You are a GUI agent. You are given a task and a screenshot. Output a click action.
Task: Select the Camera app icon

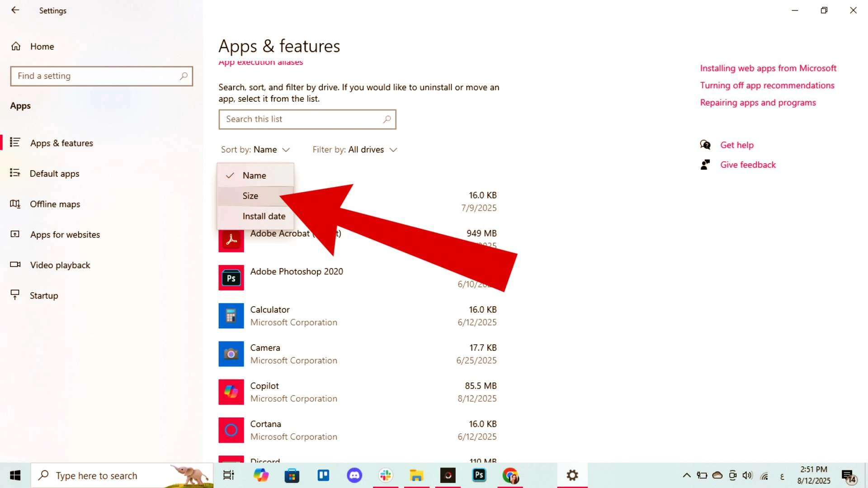(231, 354)
